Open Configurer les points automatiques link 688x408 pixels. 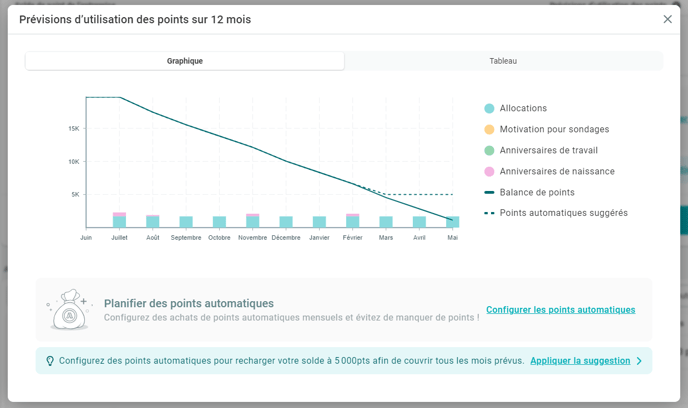tap(560, 310)
